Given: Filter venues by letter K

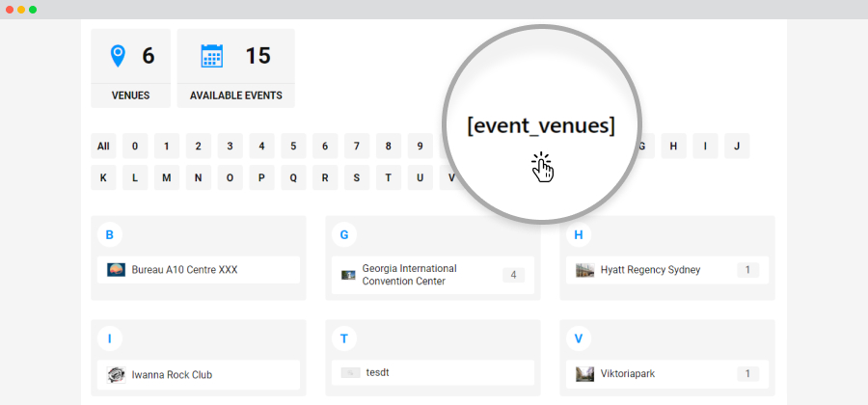Looking at the screenshot, I should 103,177.
